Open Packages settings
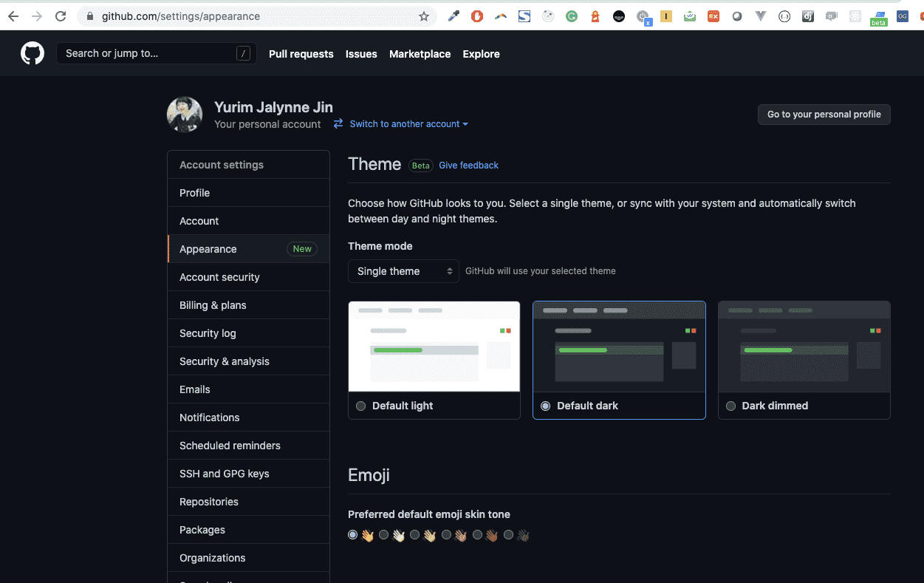This screenshot has height=583, width=924. tap(248, 530)
